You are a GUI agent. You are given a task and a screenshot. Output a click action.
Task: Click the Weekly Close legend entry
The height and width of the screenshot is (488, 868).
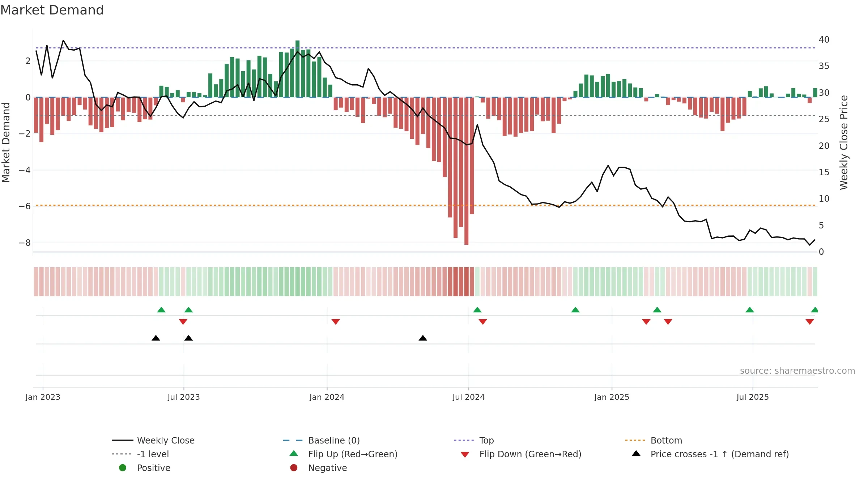click(x=153, y=440)
